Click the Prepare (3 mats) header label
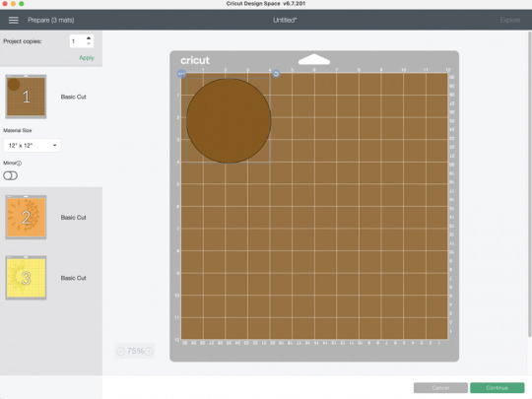 51,21
